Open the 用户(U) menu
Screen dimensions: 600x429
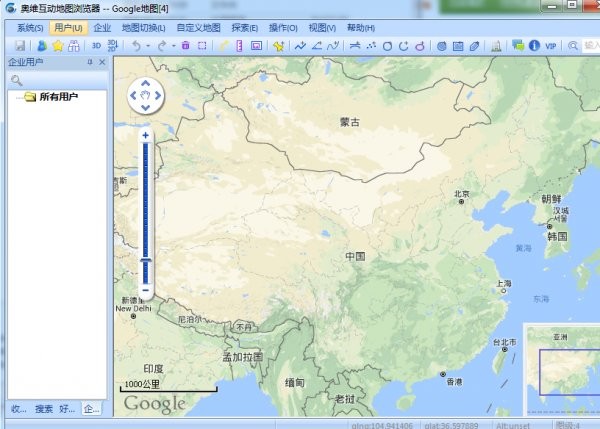click(x=68, y=28)
